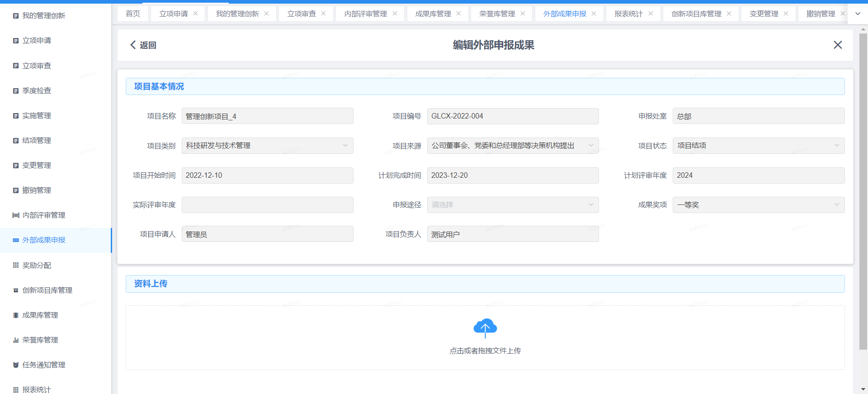
Task: Close the 立项申请 tab
Action: pyautogui.click(x=195, y=14)
